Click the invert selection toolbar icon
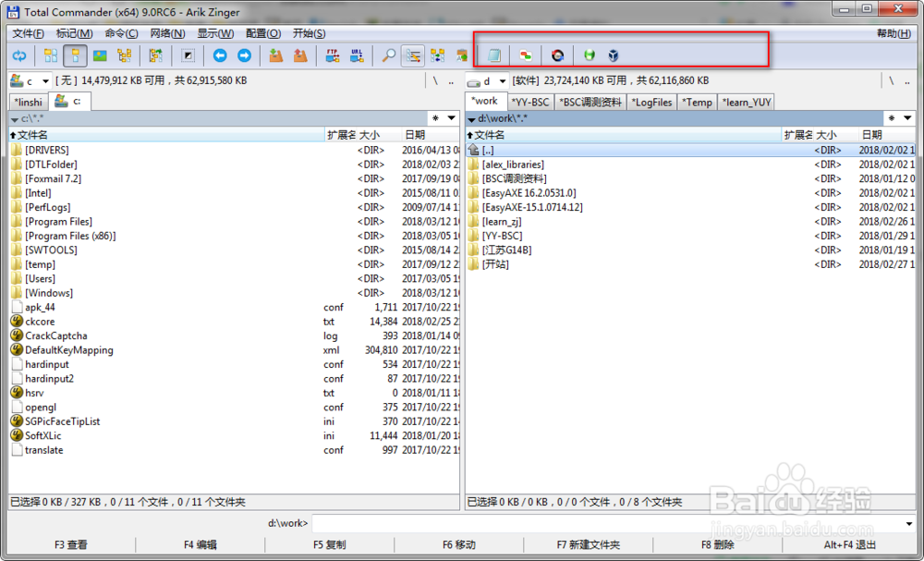The height and width of the screenshot is (561, 924). pos(188,56)
